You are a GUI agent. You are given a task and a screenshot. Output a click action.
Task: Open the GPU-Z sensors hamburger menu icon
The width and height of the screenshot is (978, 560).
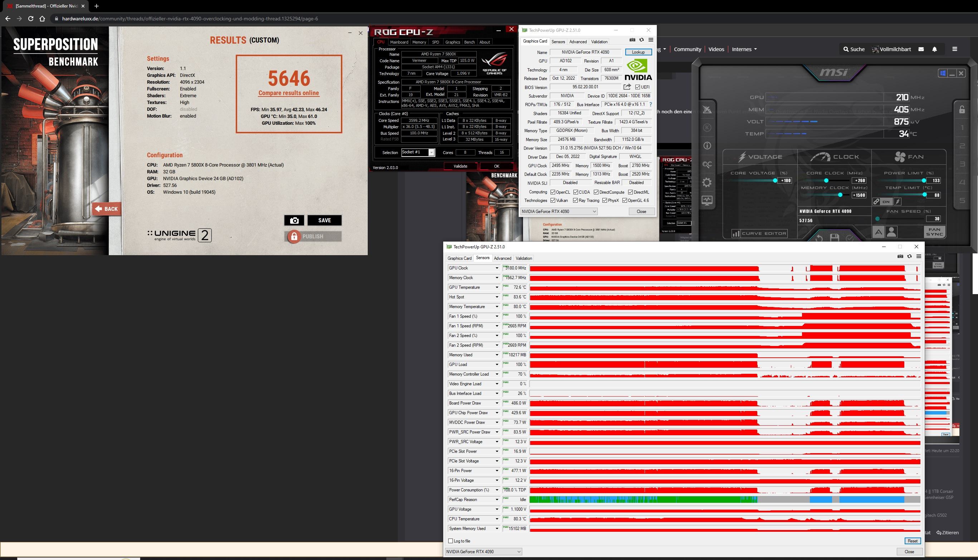click(x=918, y=257)
